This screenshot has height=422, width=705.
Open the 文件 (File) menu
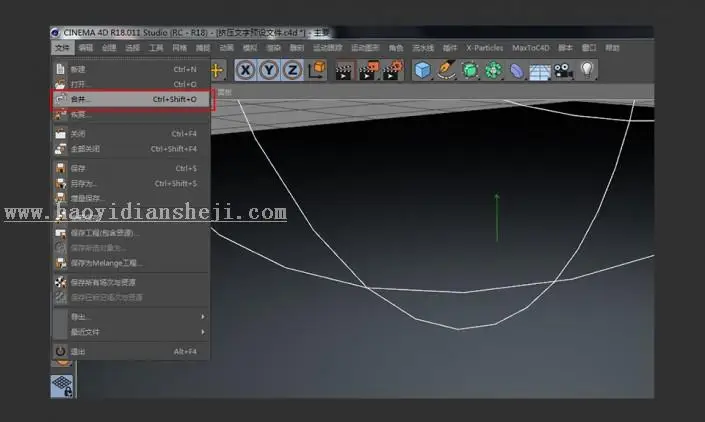62,48
